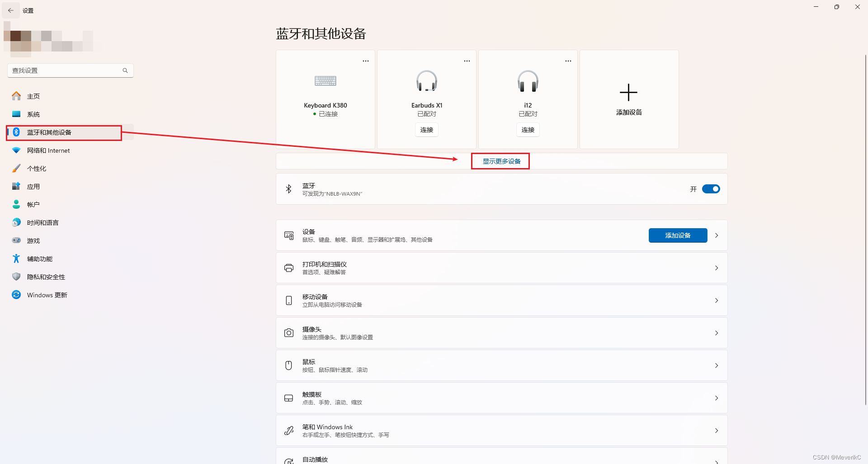The height and width of the screenshot is (464, 868).
Task: Click the back arrow in Settings
Action: 11,10
